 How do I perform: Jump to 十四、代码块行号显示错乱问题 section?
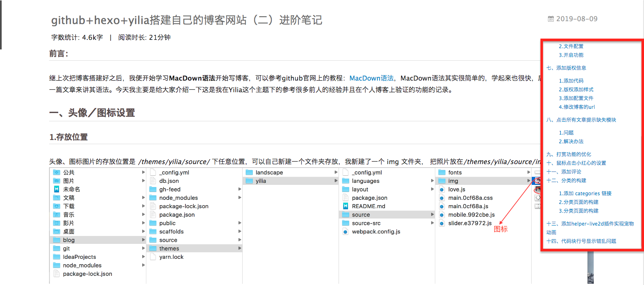(581, 241)
